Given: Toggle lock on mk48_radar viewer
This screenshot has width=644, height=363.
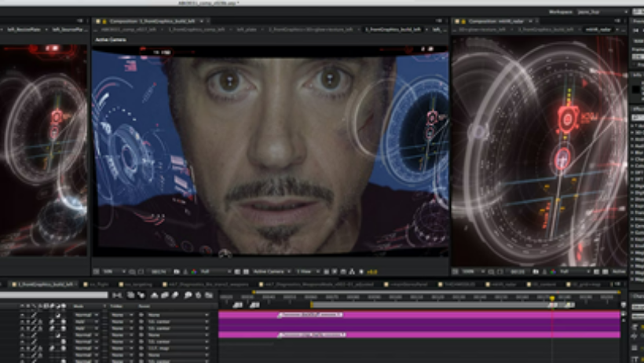Looking at the screenshot, I should 463,21.
